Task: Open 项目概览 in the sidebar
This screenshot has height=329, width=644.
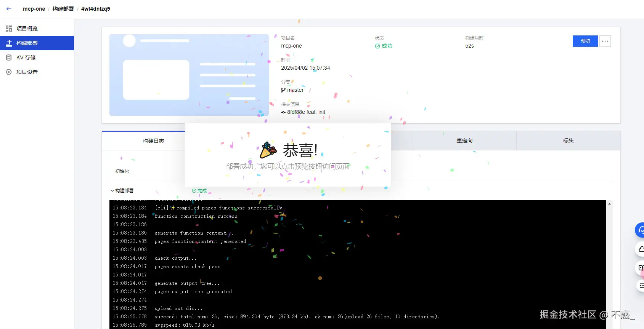Action: (x=37, y=29)
